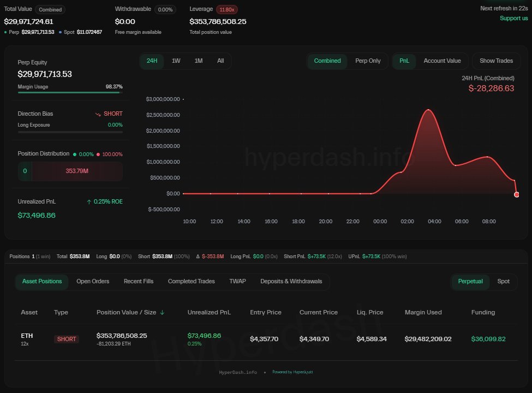The width and height of the screenshot is (532, 393).
Task: Click the $4,349.70 current price
Action: (314, 339)
